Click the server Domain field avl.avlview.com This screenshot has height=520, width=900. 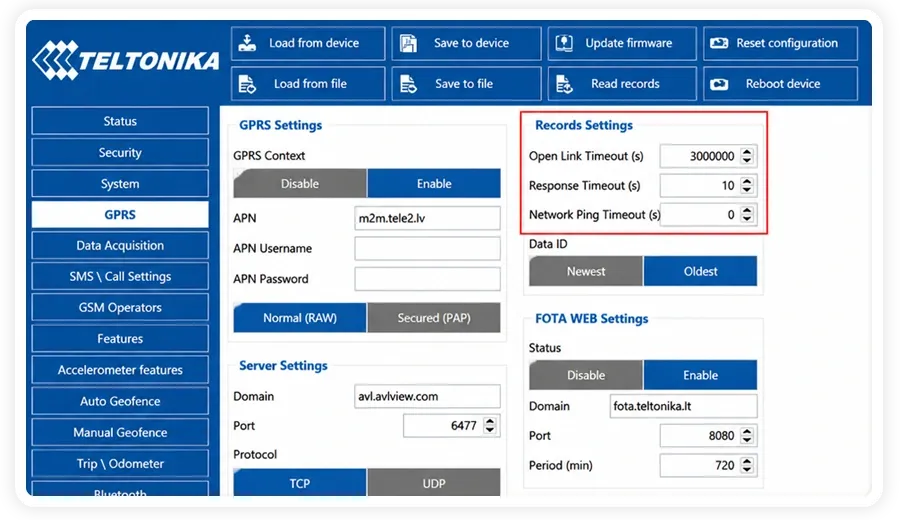[427, 397]
